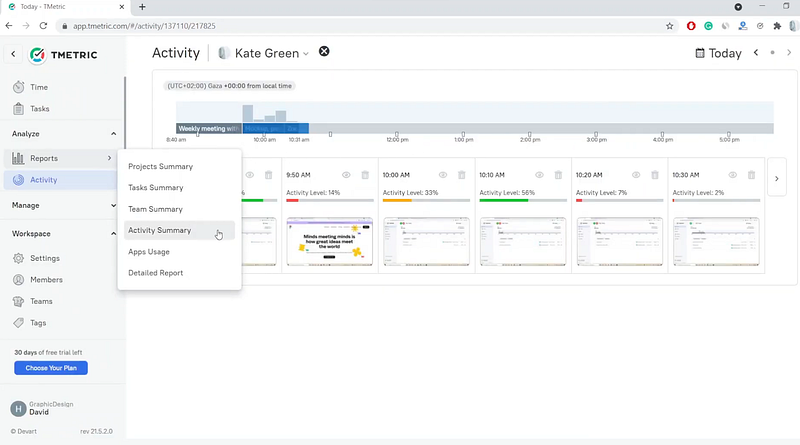Delete the 10:30 AM screenshot

point(752,175)
